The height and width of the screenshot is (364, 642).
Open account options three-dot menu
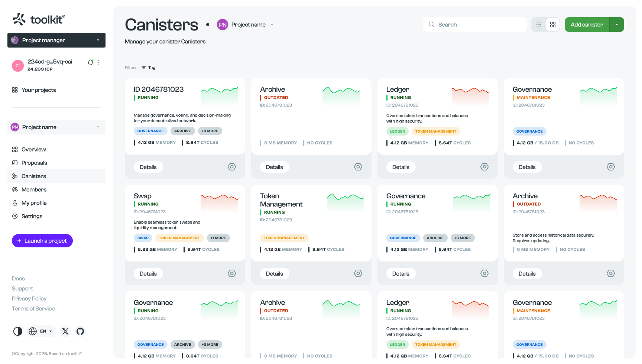pos(98,62)
